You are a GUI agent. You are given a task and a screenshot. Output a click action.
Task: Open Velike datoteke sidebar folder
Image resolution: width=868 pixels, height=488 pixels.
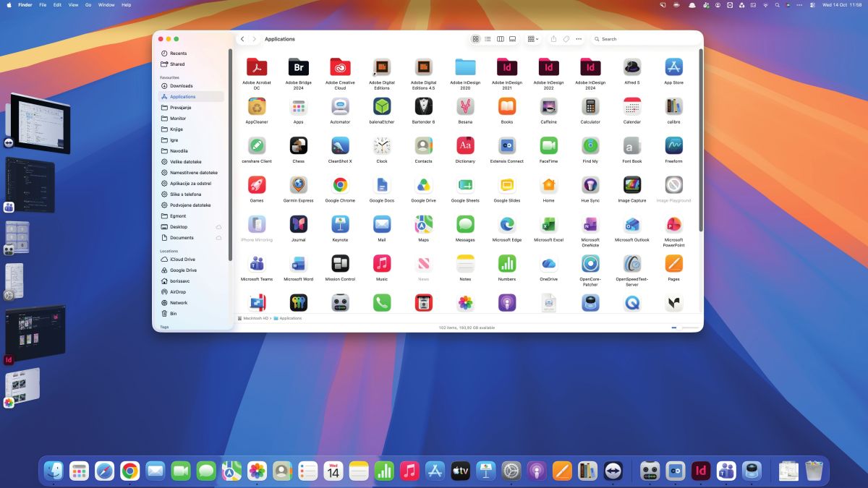192,162
